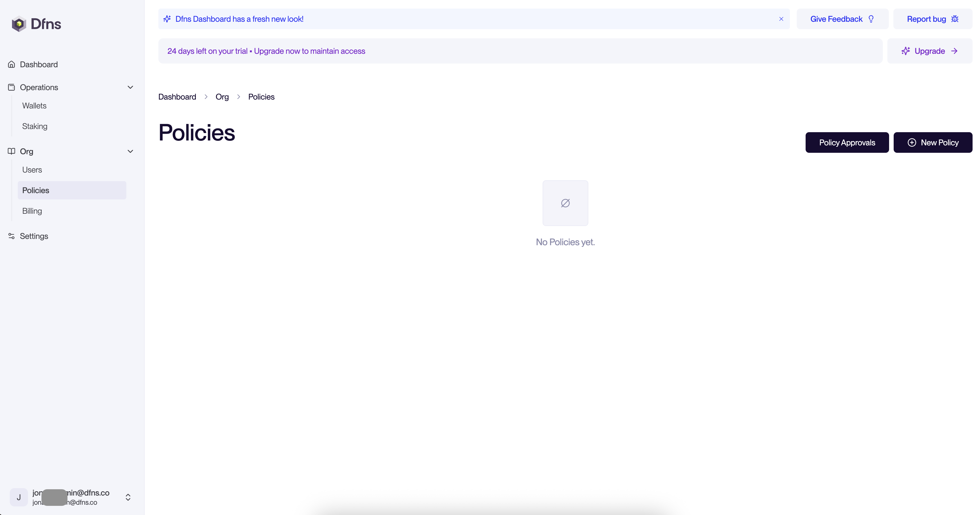The width and height of the screenshot is (980, 515).
Task: Open Policy Approvals
Action: pos(847,142)
